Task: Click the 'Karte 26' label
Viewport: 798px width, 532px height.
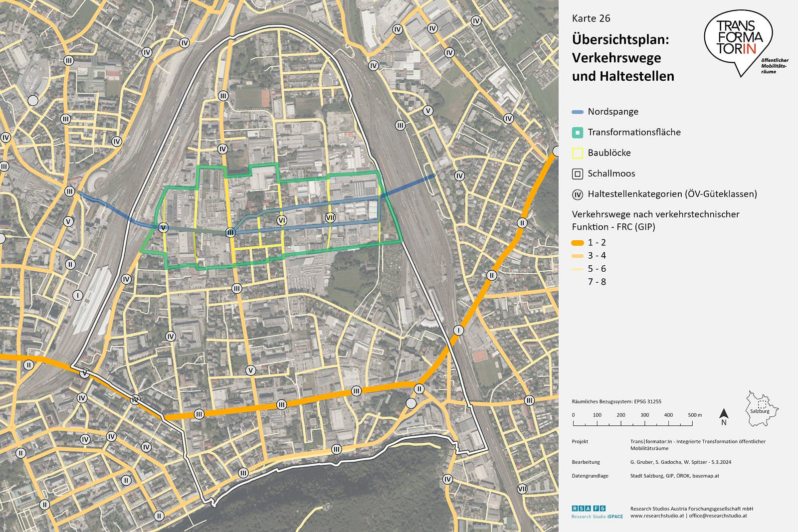Action: click(x=591, y=18)
